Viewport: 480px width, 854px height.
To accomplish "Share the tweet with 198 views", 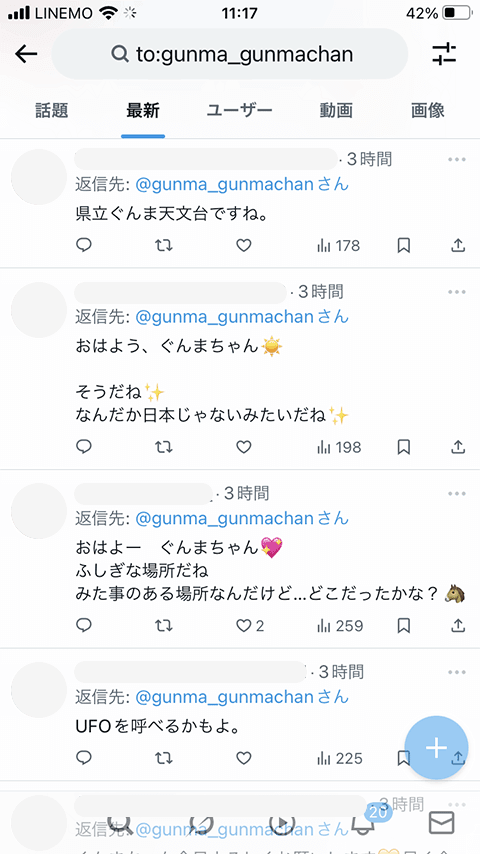I will click(x=458, y=447).
